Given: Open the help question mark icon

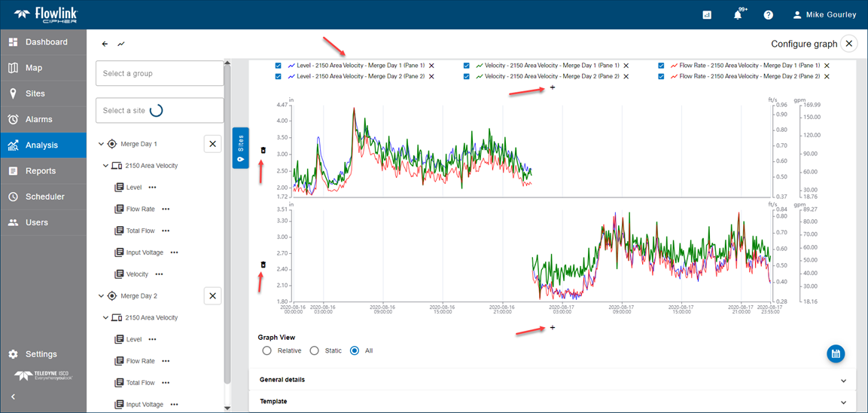Looking at the screenshot, I should click(x=768, y=15).
